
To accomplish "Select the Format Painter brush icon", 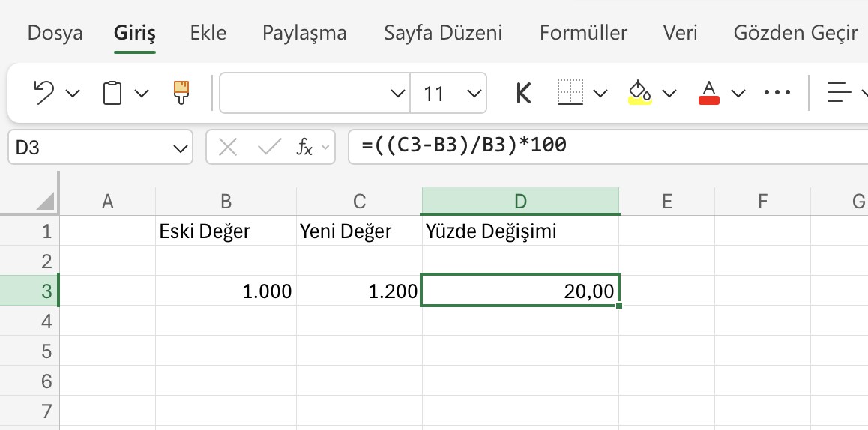I will (x=181, y=92).
